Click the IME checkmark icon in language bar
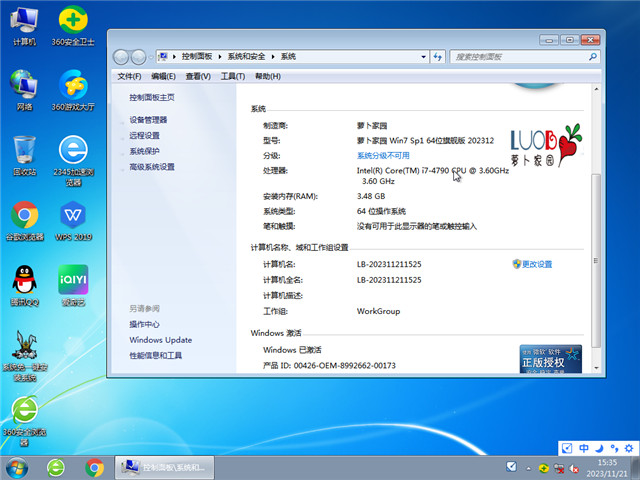Image resolution: width=640 pixels, height=480 pixels. (x=567, y=449)
